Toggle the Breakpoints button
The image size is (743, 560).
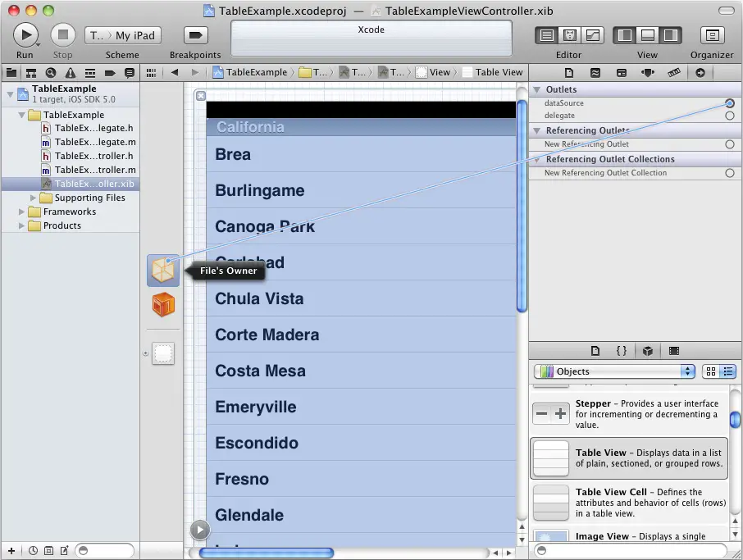[x=194, y=35]
